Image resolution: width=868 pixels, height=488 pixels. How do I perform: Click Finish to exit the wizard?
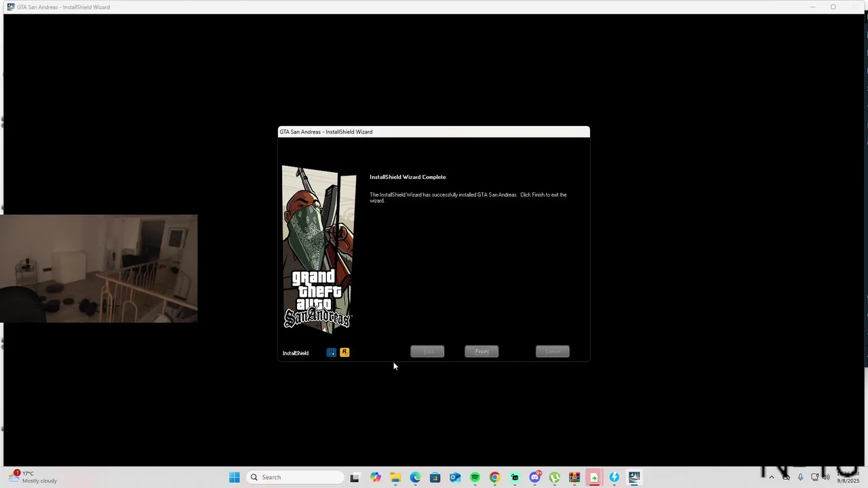point(481,351)
